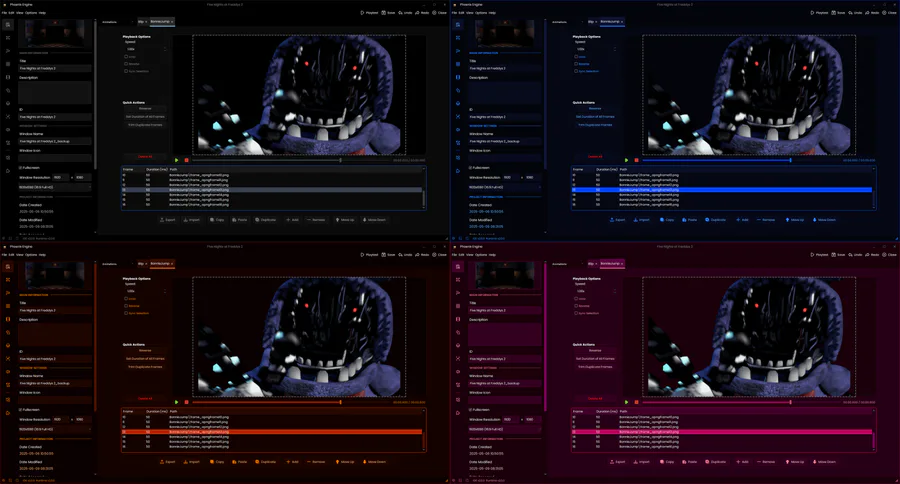Stop animation playback in the orange-theme window
The image size is (900, 484).
click(187, 402)
